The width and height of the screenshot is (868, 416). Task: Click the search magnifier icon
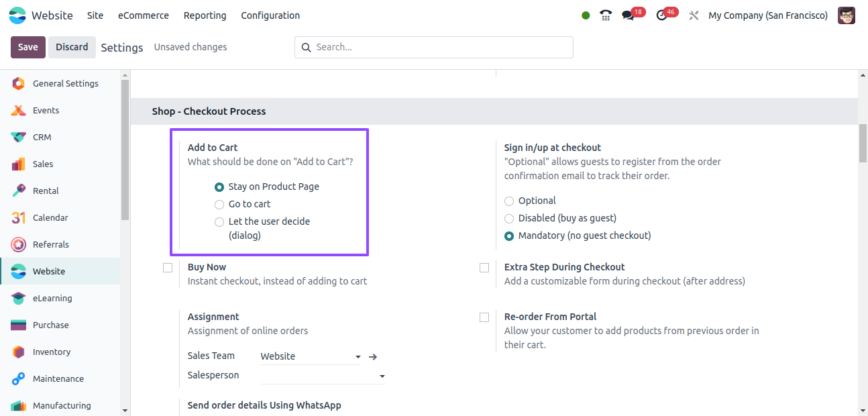pos(306,48)
